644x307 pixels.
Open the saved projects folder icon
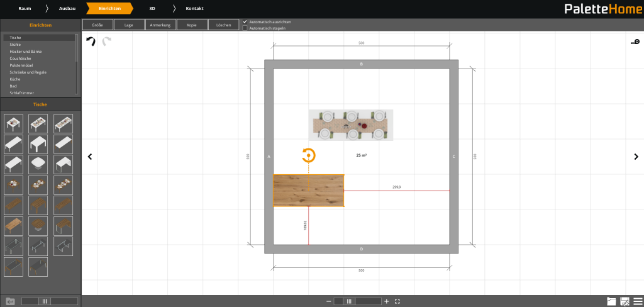611,301
